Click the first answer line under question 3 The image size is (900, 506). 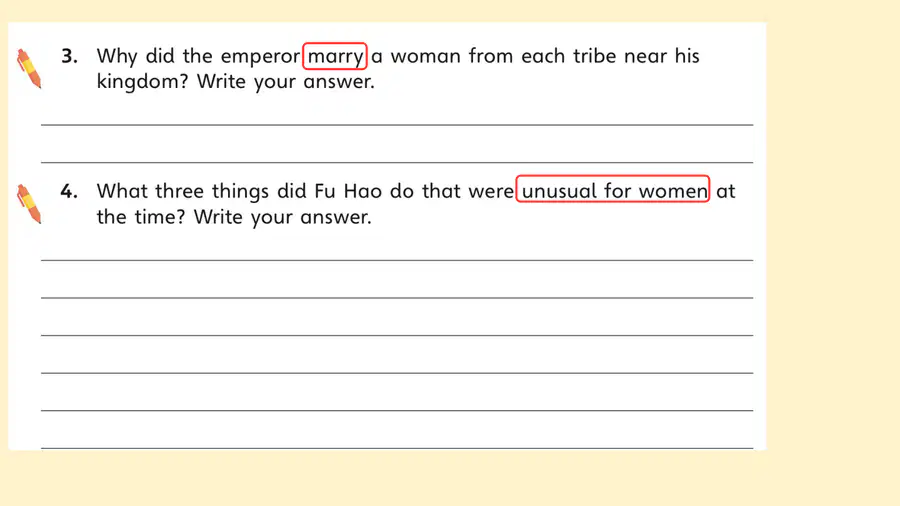397,124
